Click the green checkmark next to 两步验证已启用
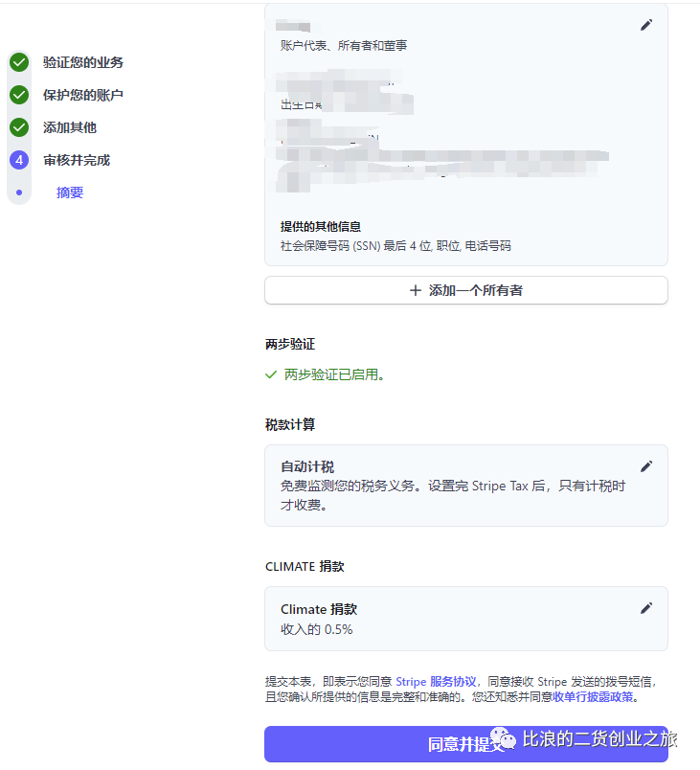 click(271, 374)
